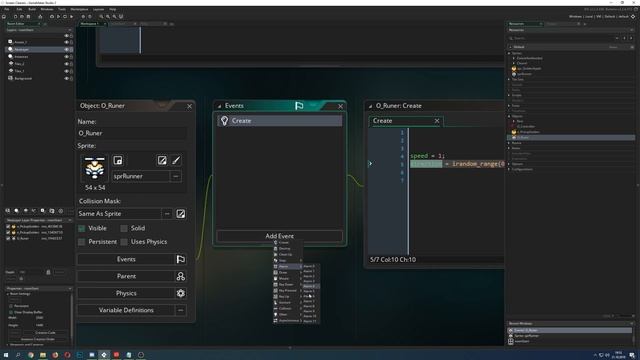This screenshot has height=360, width=640.
Task: Hide the Background layer
Action: point(66,78)
